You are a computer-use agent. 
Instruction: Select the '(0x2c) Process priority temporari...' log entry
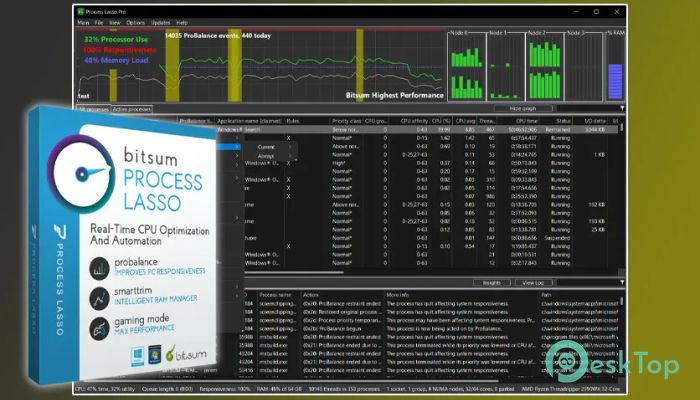(x=342, y=320)
